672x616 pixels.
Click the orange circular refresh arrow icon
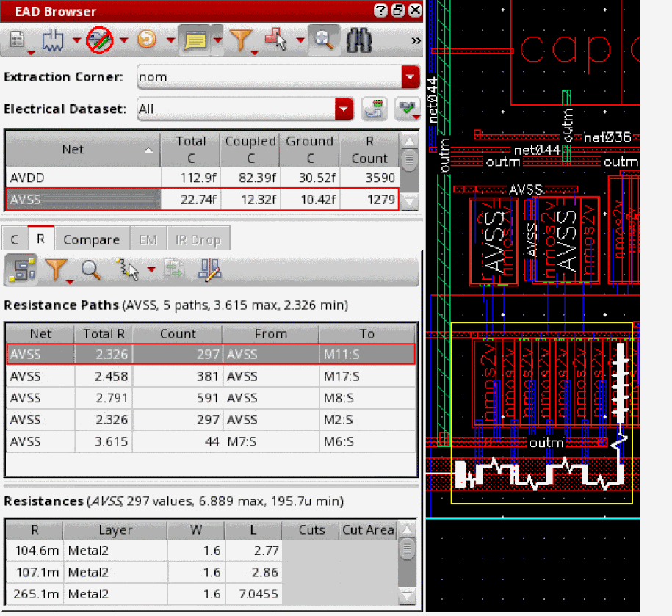point(147,40)
